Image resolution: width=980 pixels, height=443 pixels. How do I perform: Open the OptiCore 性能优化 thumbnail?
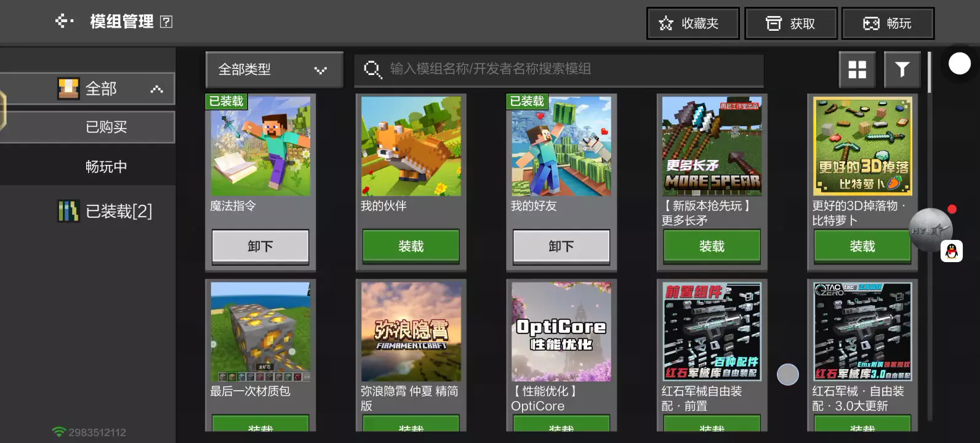tap(561, 332)
